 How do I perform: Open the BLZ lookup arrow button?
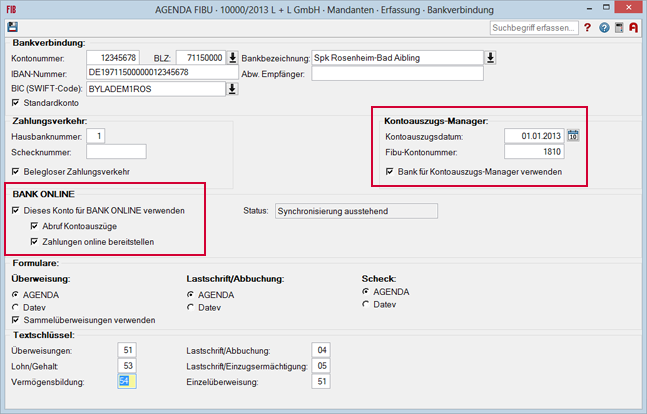click(233, 57)
